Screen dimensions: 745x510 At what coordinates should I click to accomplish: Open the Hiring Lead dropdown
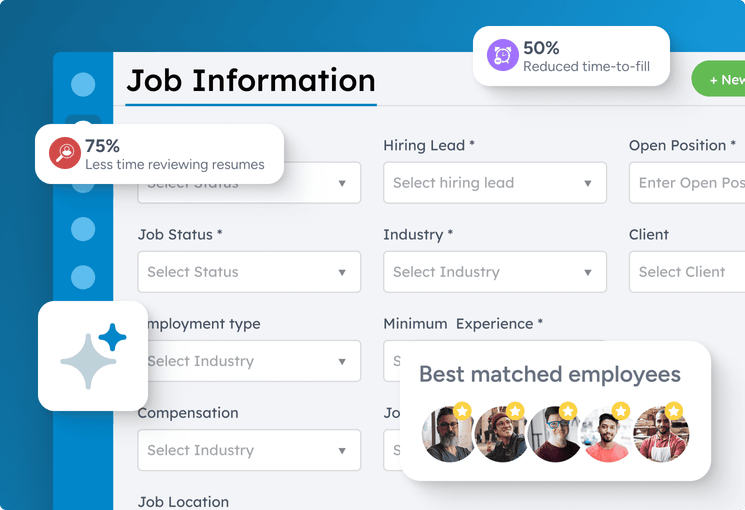494,183
